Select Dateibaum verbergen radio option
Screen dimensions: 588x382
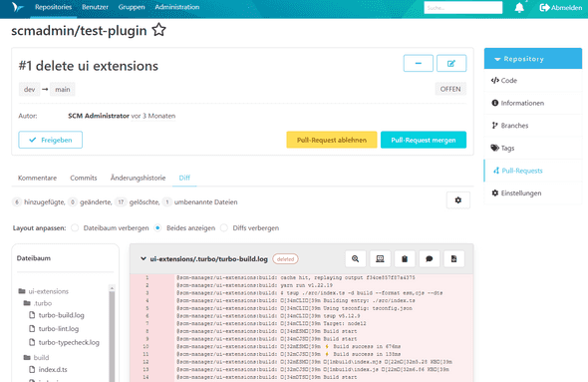75,227
